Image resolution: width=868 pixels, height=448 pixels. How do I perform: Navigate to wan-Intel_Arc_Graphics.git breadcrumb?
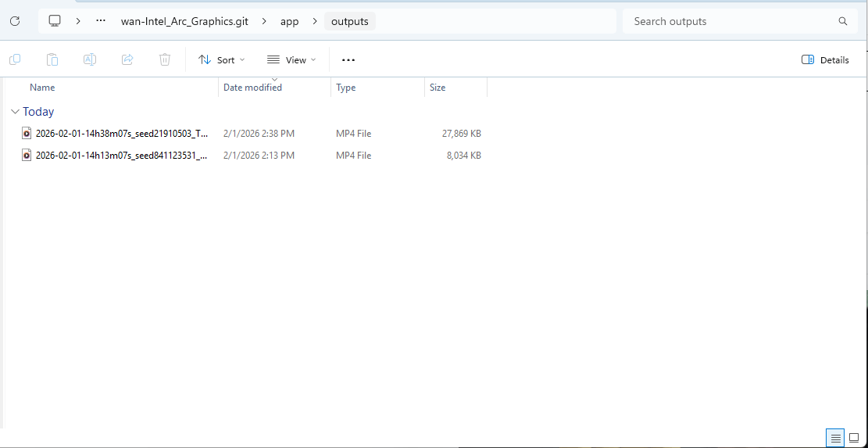pyautogui.click(x=184, y=22)
